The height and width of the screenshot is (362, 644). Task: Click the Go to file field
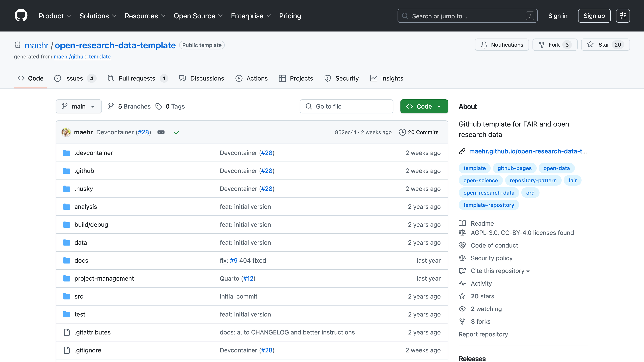(346, 106)
